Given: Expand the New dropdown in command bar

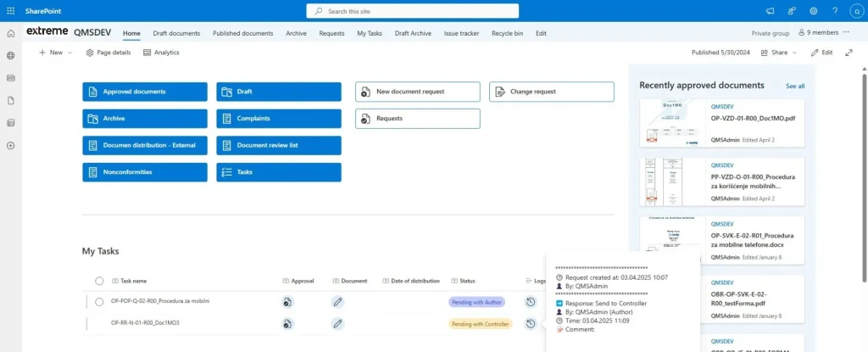Looking at the screenshot, I should tap(55, 53).
